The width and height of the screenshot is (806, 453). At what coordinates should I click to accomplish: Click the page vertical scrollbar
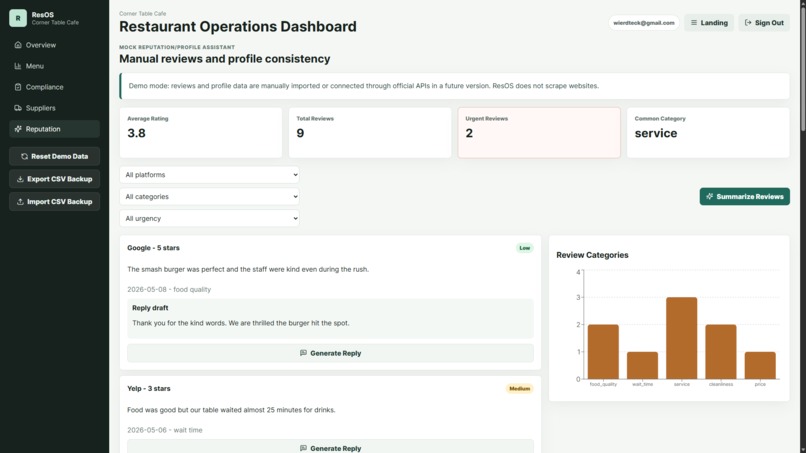pyautogui.click(x=802, y=67)
